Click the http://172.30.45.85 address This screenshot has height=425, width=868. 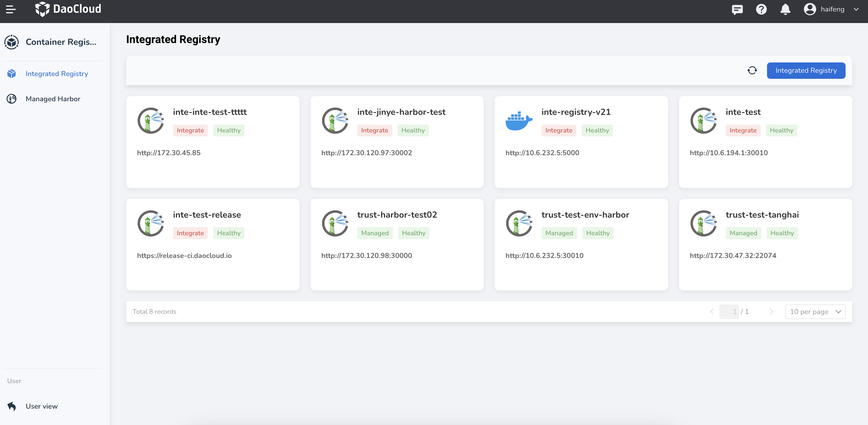(x=169, y=153)
